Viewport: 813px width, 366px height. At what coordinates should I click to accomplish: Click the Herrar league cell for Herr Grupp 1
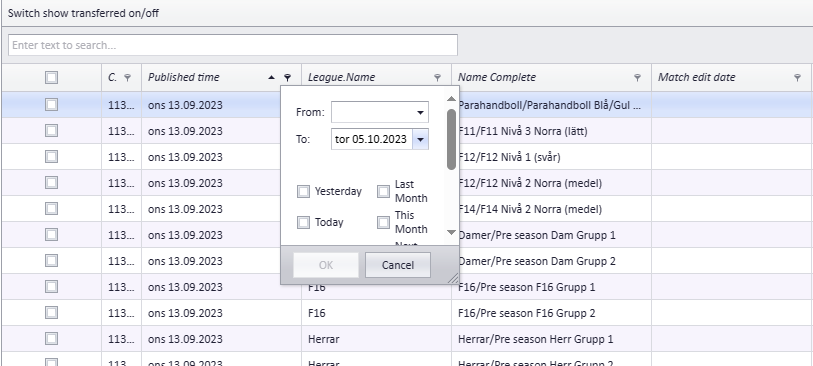click(376, 339)
